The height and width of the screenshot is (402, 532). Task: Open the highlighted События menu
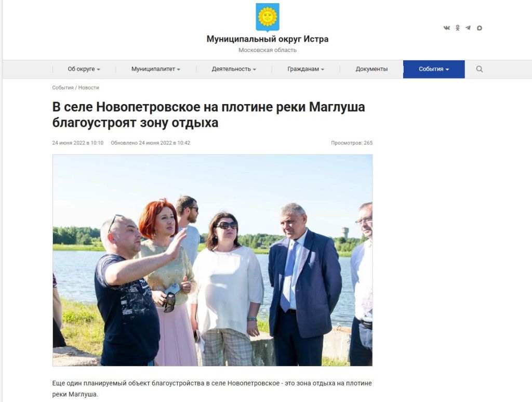434,69
